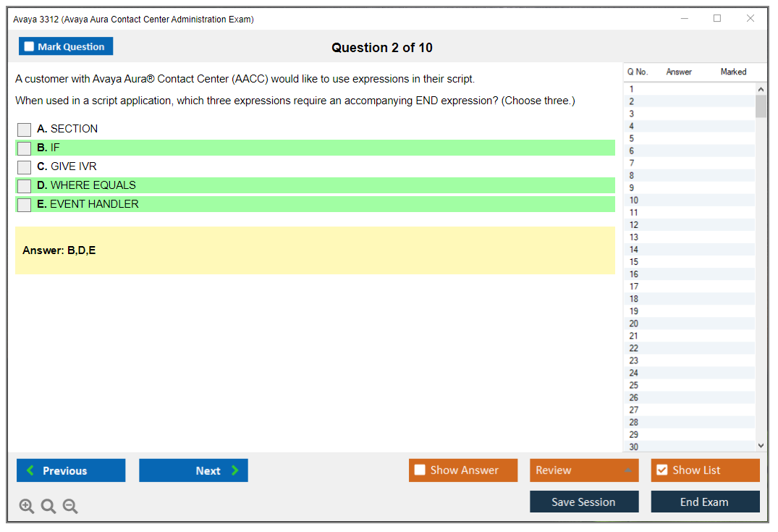Uncheck the Show List checkbox
This screenshot has width=778, height=532.
pos(661,470)
